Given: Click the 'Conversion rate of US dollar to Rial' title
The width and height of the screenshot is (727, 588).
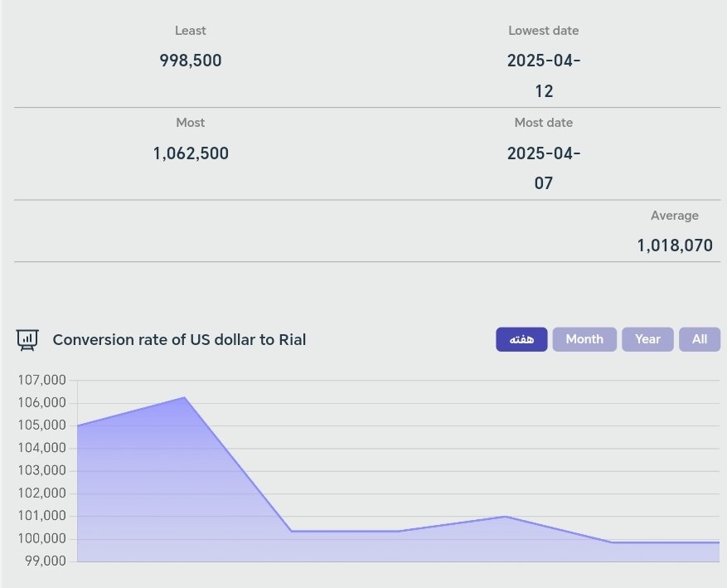Looking at the screenshot, I should pos(179,339).
